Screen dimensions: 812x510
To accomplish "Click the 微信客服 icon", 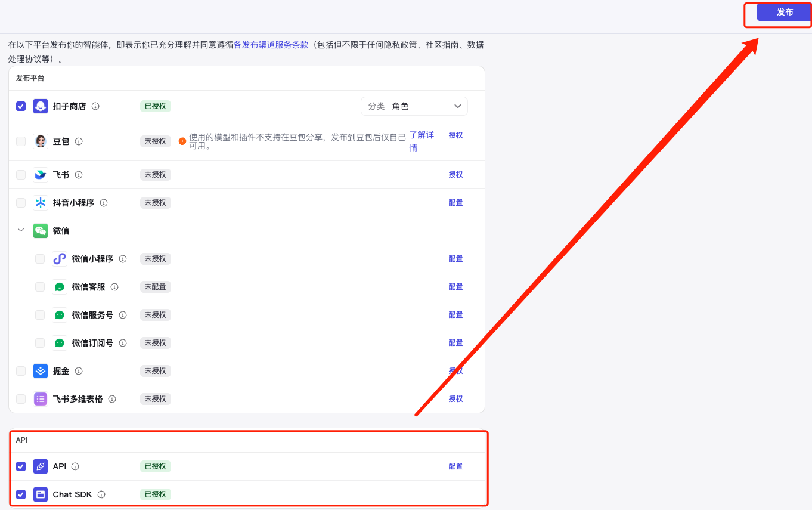I will point(60,287).
